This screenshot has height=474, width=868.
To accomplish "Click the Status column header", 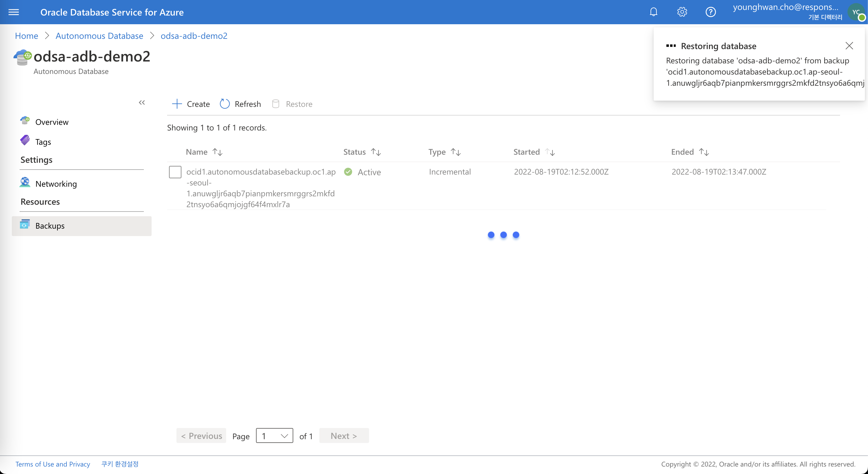I will point(354,152).
